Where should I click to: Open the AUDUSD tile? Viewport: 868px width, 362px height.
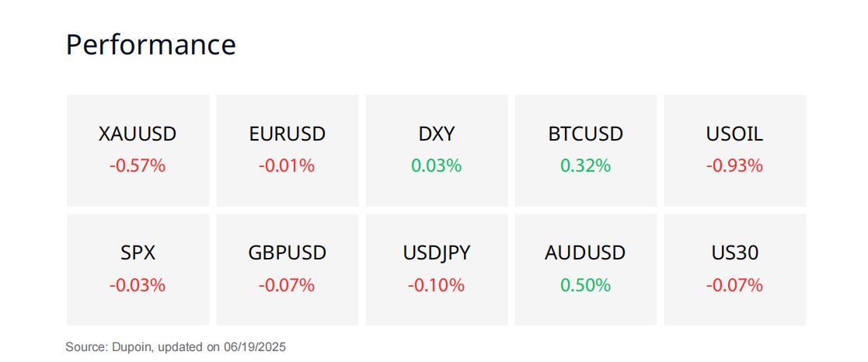click(x=586, y=270)
